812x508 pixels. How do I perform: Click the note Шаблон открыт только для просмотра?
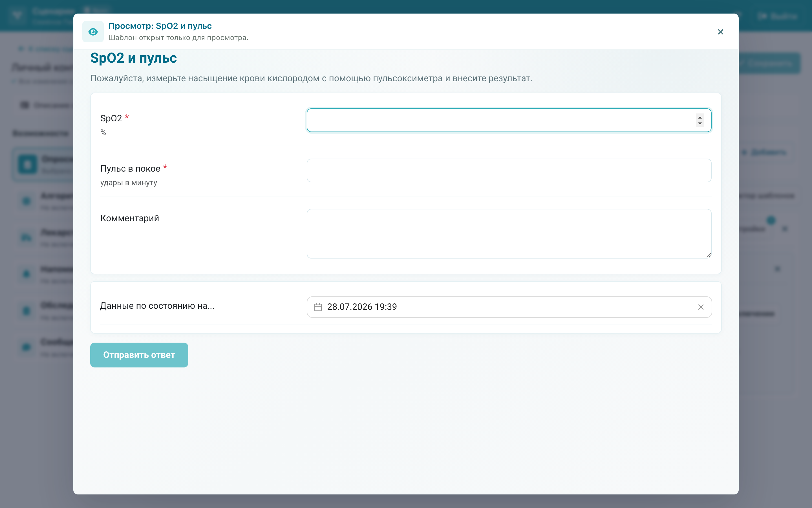pyautogui.click(x=178, y=38)
